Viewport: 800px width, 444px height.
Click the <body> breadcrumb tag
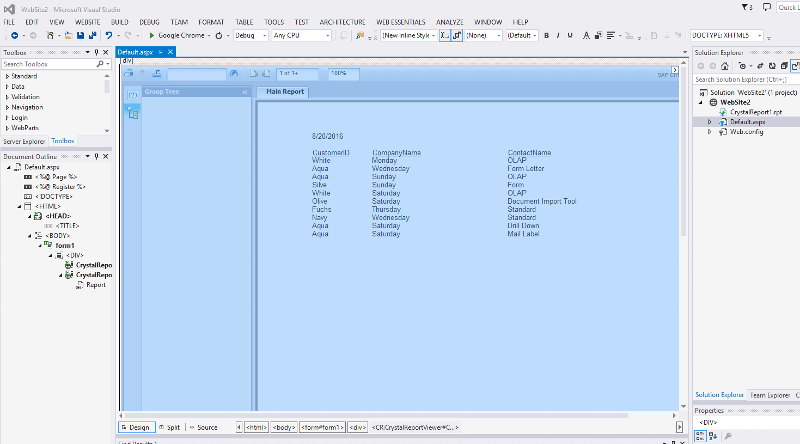[x=284, y=428]
